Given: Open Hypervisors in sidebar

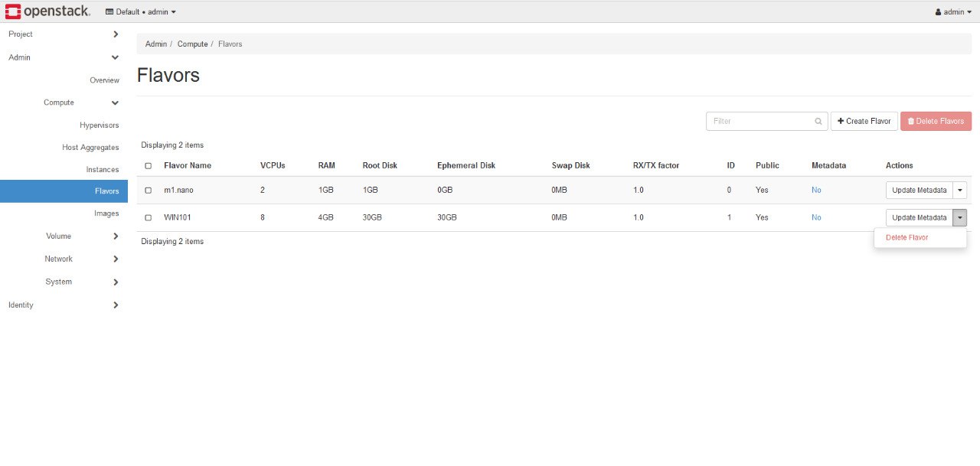Looking at the screenshot, I should click(x=100, y=125).
